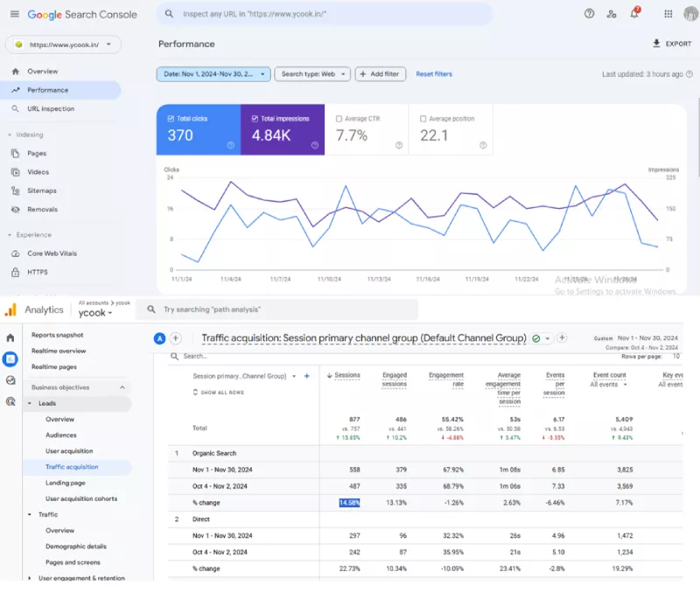Click the Export download button
Screen dimensions: 700x592
(672, 44)
